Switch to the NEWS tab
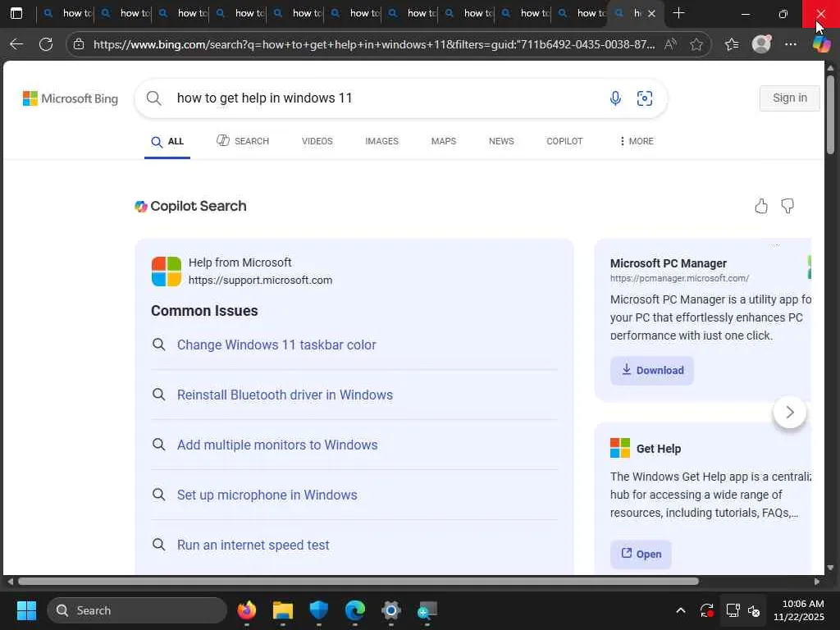Screen dimensions: 840x630 click(x=501, y=141)
